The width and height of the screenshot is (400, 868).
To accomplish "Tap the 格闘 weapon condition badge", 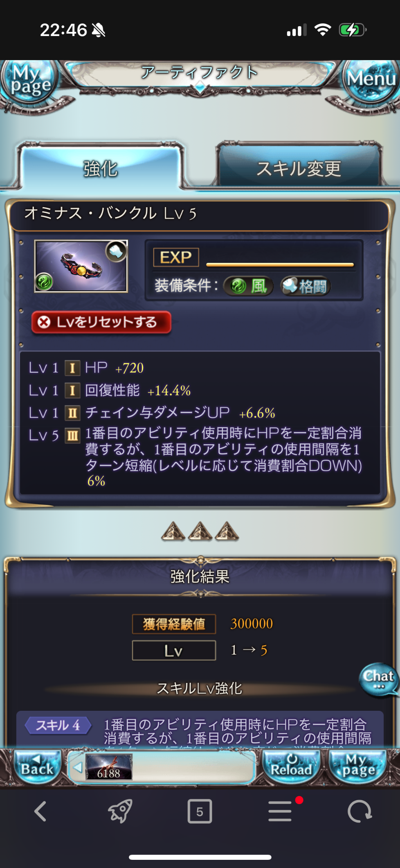I will [306, 286].
